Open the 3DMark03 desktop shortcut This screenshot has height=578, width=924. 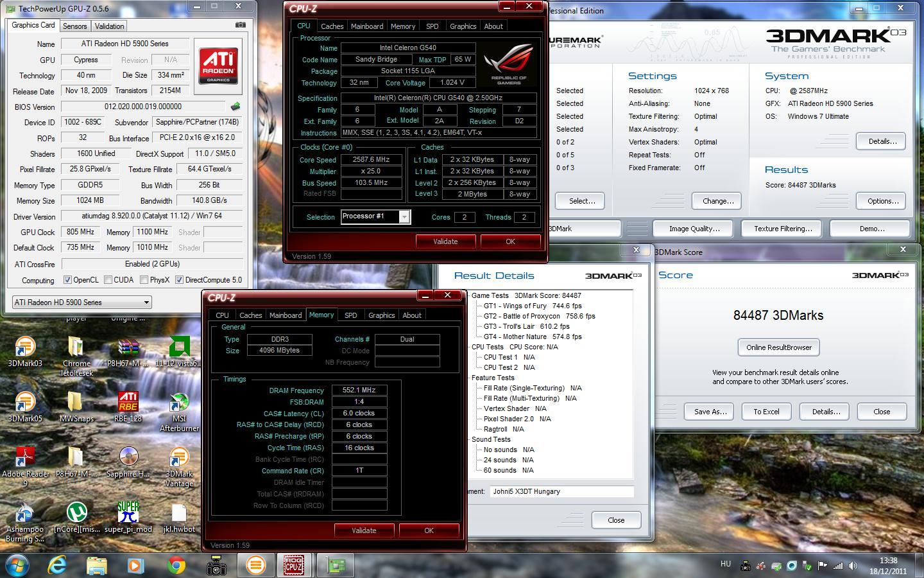pyautogui.click(x=25, y=352)
